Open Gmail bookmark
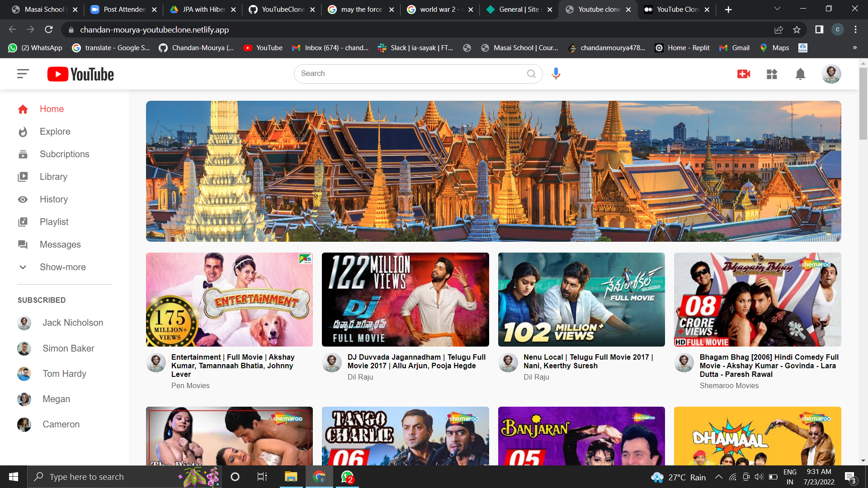This screenshot has height=488, width=868. coord(735,47)
